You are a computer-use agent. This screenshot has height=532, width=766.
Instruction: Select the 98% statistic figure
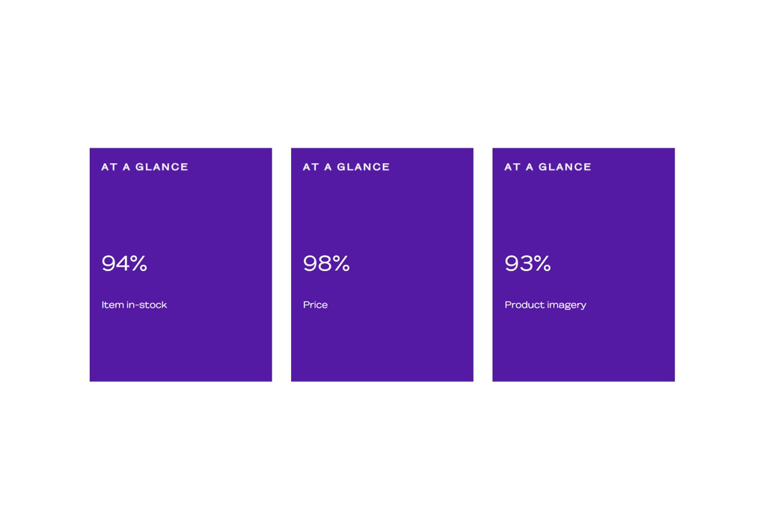(326, 263)
